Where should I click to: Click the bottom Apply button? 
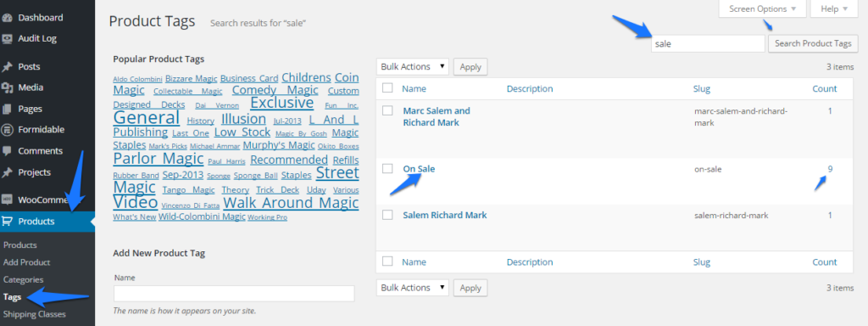click(x=470, y=288)
